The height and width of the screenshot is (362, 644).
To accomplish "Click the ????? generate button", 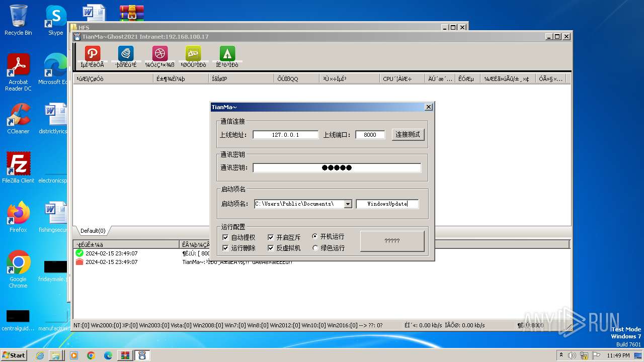I will pyautogui.click(x=392, y=241).
